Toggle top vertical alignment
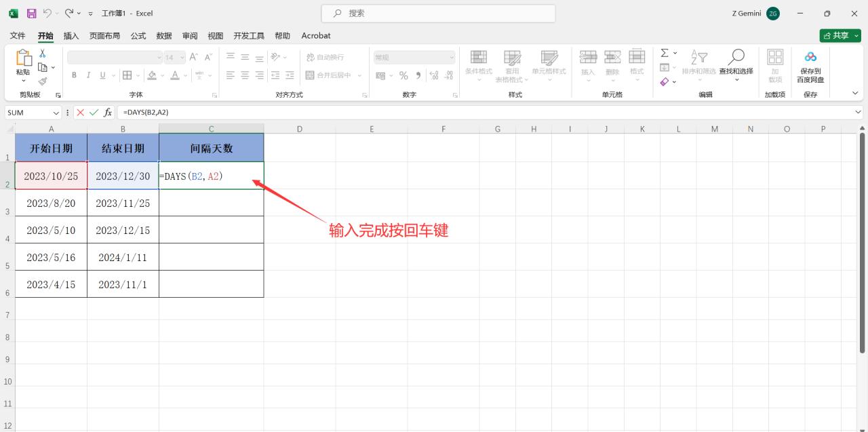 [231, 57]
